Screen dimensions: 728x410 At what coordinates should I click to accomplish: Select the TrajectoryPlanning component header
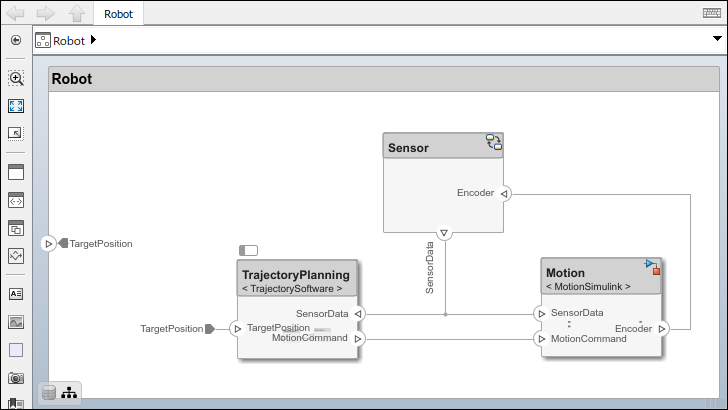(x=297, y=275)
